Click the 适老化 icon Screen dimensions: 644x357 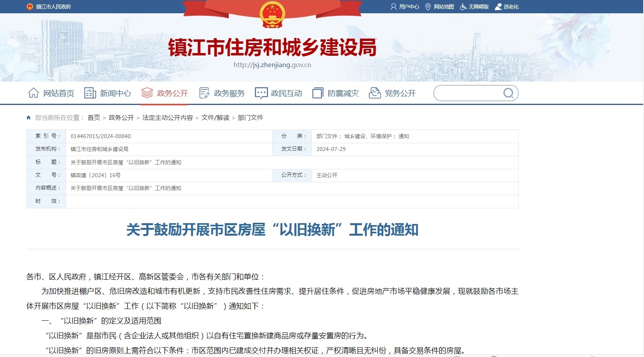pos(498,7)
